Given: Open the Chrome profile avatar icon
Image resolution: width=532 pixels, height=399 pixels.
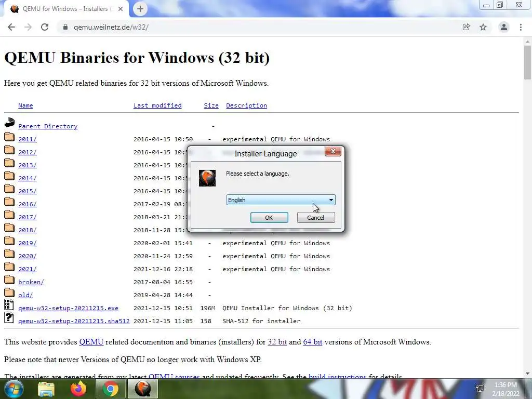Looking at the screenshot, I should [504, 27].
